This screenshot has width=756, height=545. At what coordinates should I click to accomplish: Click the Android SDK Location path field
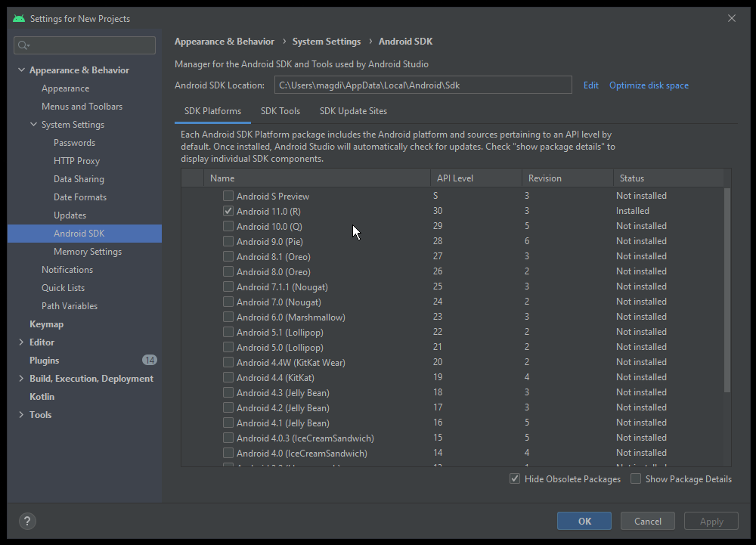(423, 85)
